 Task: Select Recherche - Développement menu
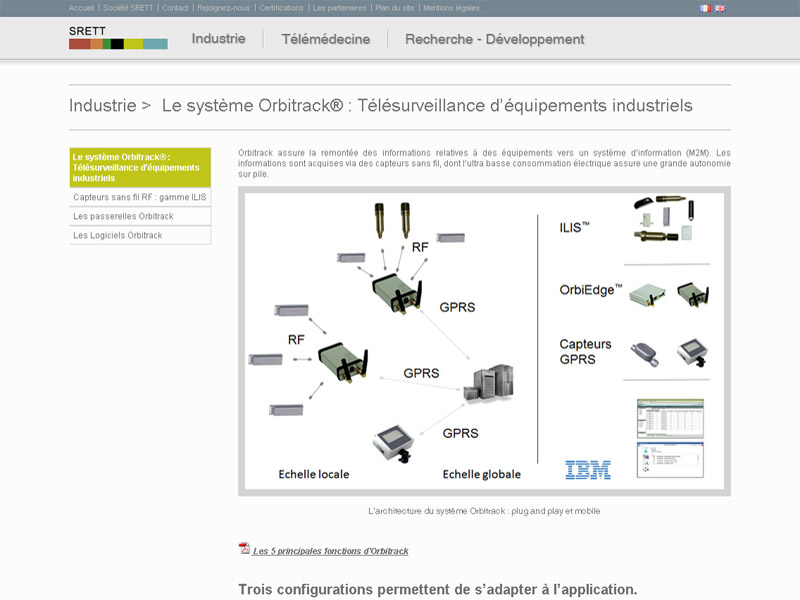(494, 39)
